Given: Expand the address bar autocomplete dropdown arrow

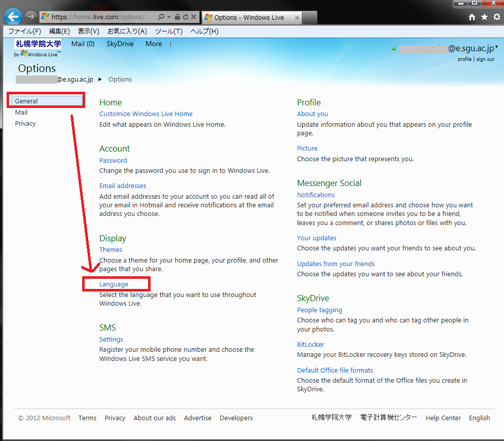Looking at the screenshot, I should 169,17.
